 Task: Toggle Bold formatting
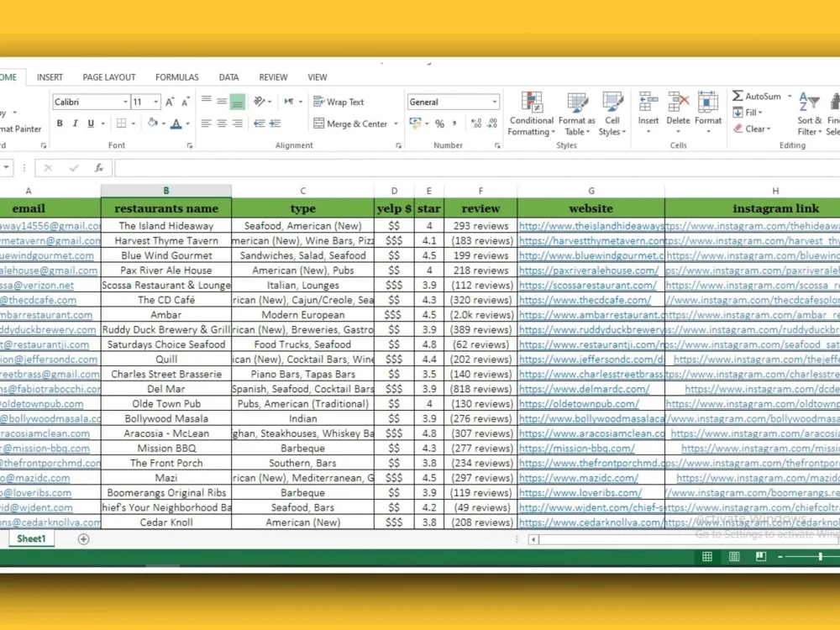click(x=60, y=123)
